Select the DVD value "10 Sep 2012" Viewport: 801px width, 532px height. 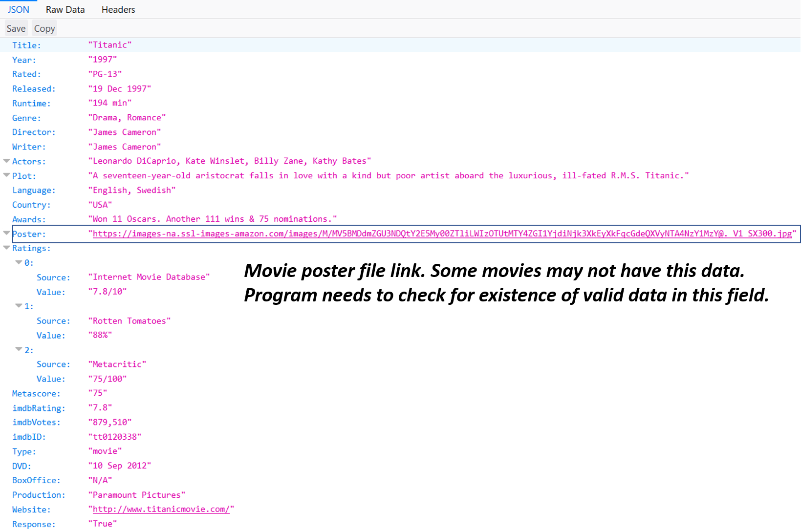[120, 466]
